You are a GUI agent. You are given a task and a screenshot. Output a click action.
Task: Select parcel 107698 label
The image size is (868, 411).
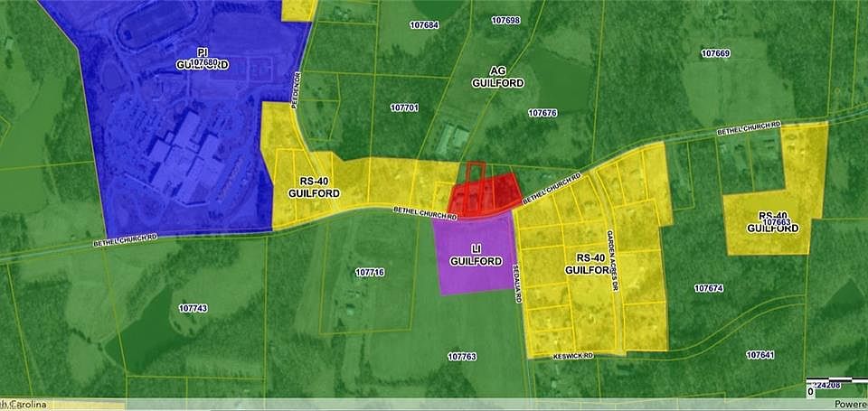(505, 20)
